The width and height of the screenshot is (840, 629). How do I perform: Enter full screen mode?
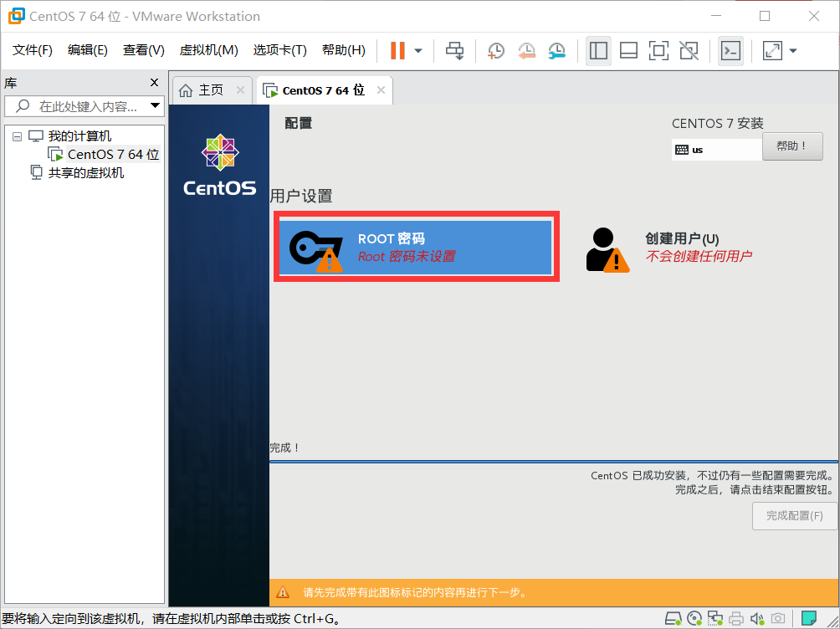coord(658,51)
